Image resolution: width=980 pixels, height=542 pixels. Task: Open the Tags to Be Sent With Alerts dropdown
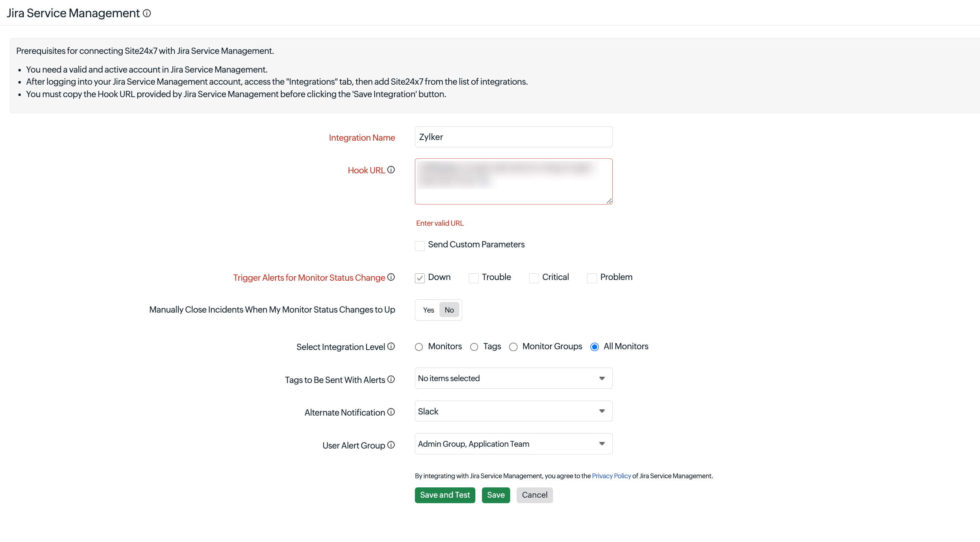pos(513,378)
